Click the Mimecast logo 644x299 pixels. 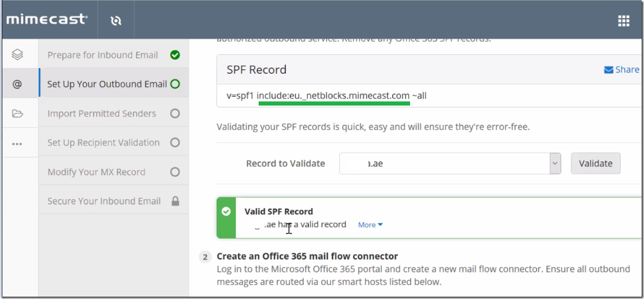pos(47,19)
